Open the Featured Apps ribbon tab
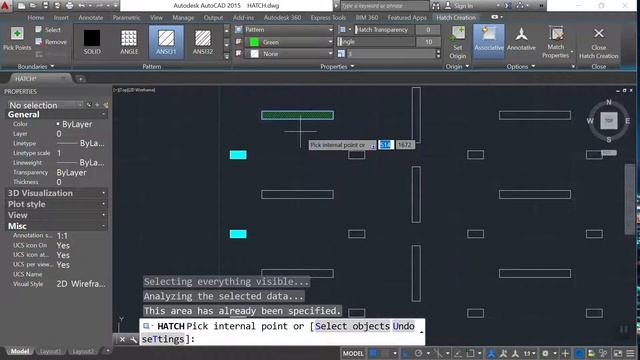This screenshot has height=360, width=640. click(x=407, y=18)
